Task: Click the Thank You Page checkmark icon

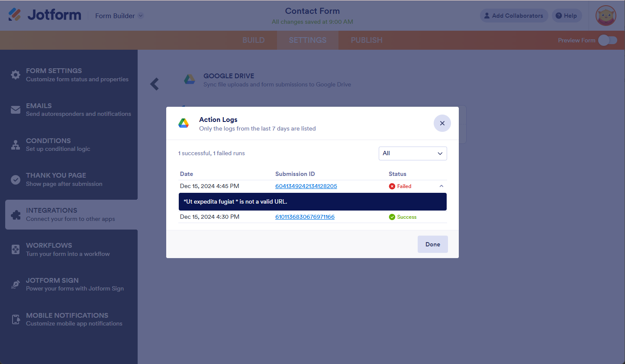Action: 16,180
